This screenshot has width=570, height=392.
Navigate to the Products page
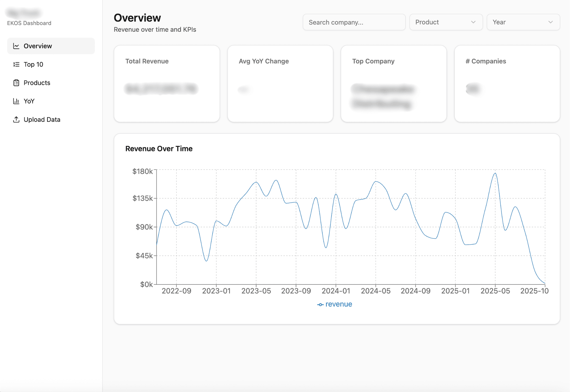[x=37, y=83]
